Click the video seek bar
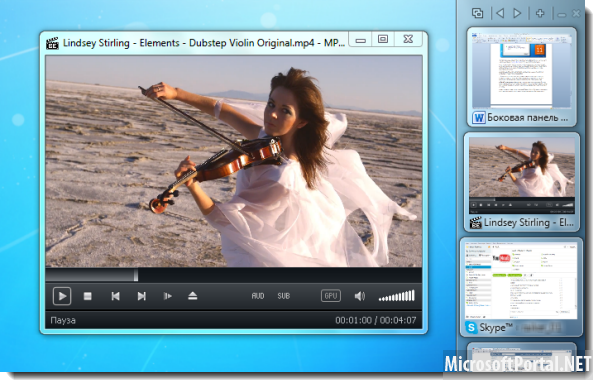Image resolution: width=600 pixels, height=387 pixels. 233,275
